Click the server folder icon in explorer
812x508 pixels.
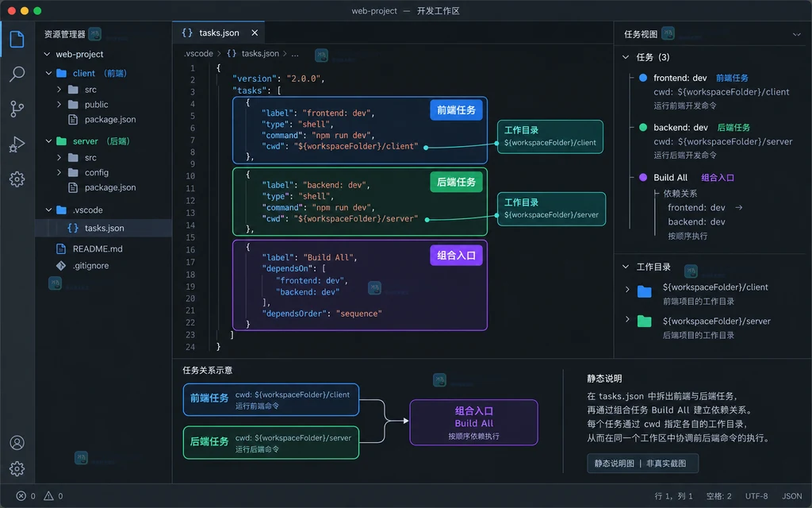pos(62,141)
